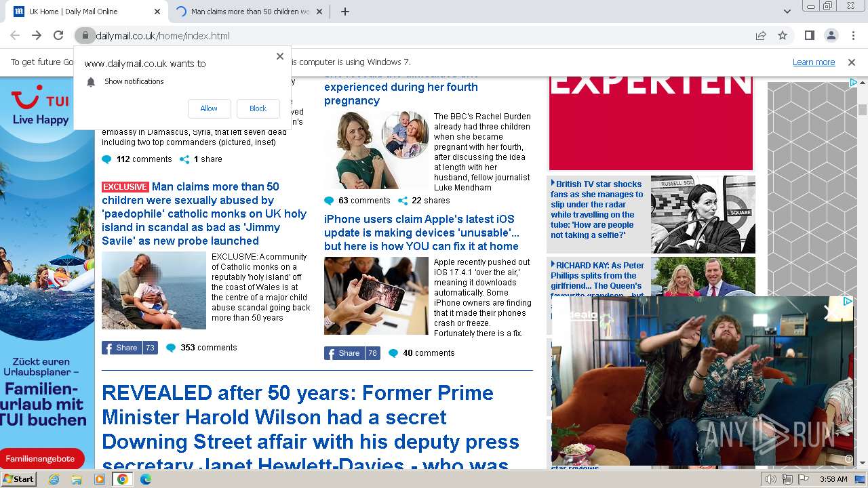Viewport: 868px width, 488px height.
Task: Open the network icon in system tray
Action: pos(787,479)
